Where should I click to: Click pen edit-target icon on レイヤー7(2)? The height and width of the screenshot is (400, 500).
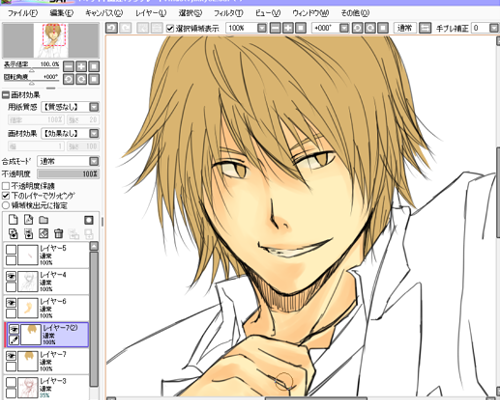14,340
